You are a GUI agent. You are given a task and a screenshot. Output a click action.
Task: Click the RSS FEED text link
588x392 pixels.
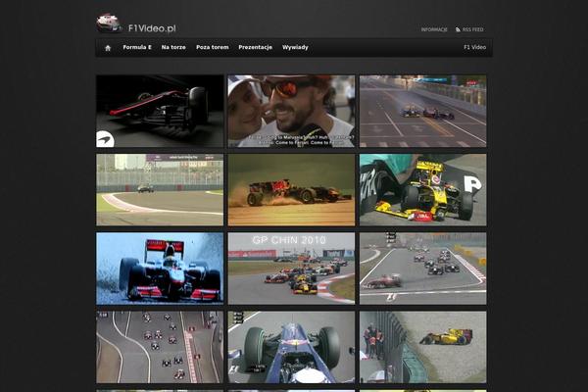(x=472, y=29)
